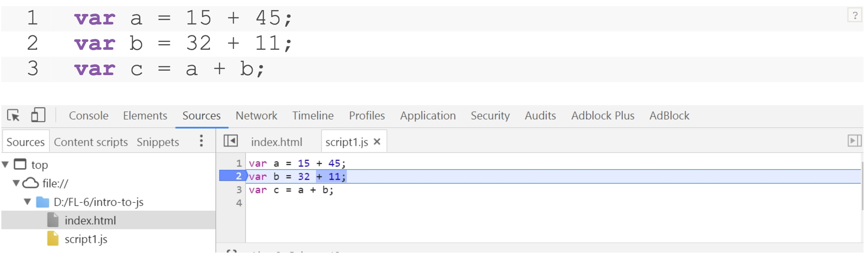Switch to the Elements panel

(x=145, y=116)
